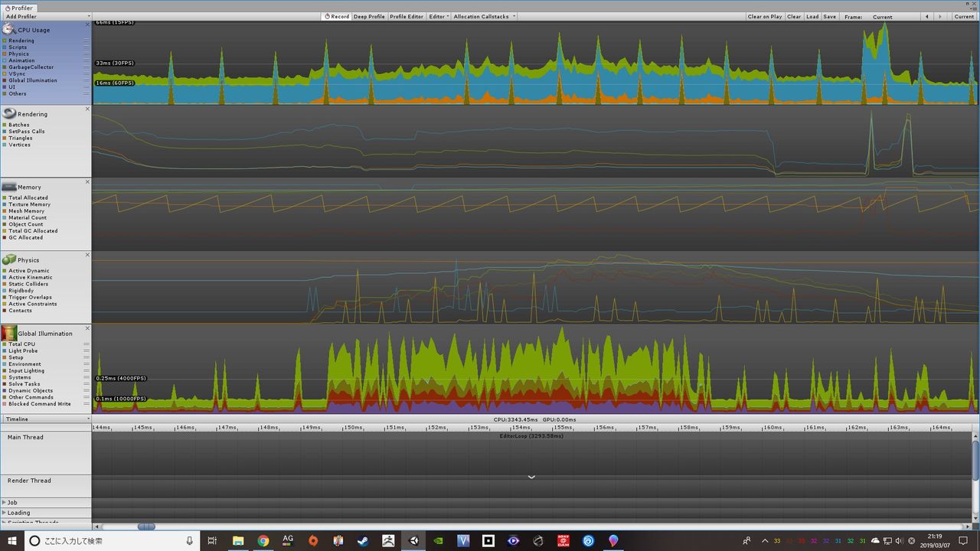Expand the Loading thread group
The width and height of the screenshot is (980, 551).
coord(5,513)
